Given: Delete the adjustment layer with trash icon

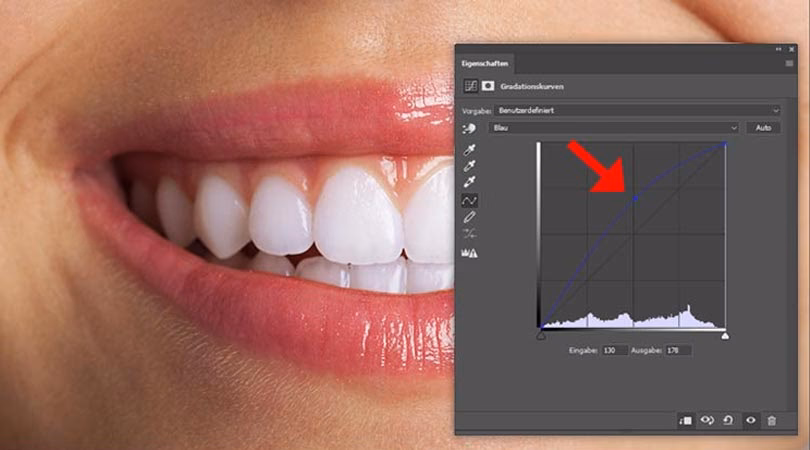Looking at the screenshot, I should tap(772, 421).
